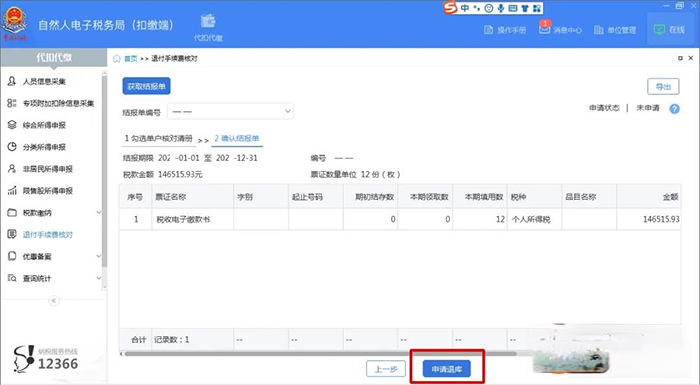Open 限售股所得申报 chart icon in sidebar
This screenshot has width=700, height=385.
(12, 191)
